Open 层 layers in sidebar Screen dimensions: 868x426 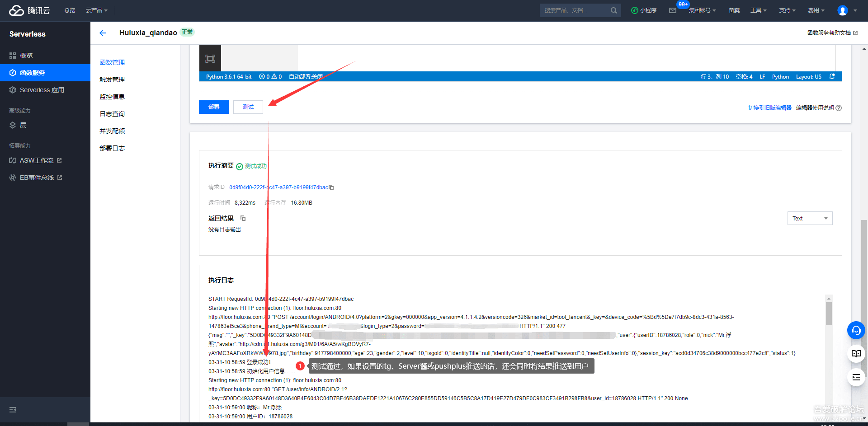pyautogui.click(x=45, y=125)
